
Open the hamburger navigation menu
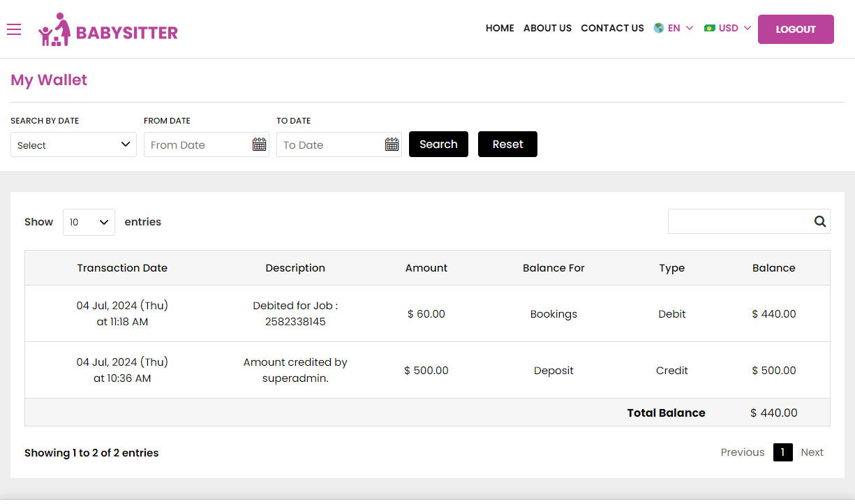click(x=14, y=29)
